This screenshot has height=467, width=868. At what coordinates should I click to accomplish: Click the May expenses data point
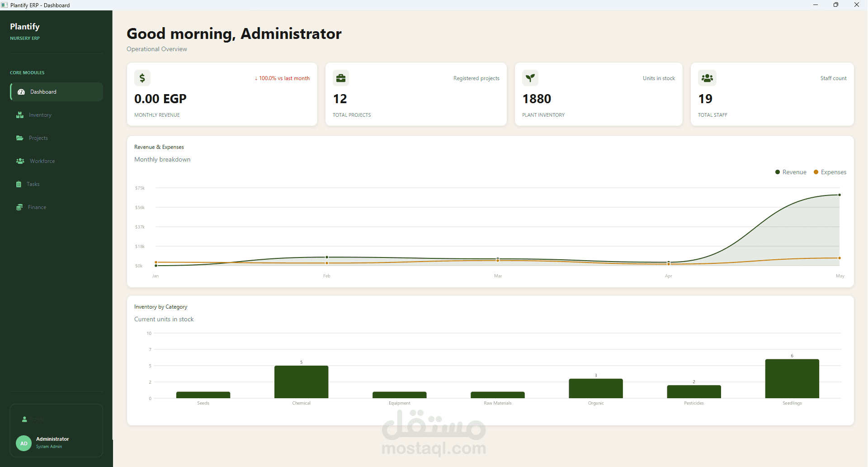[x=840, y=258]
